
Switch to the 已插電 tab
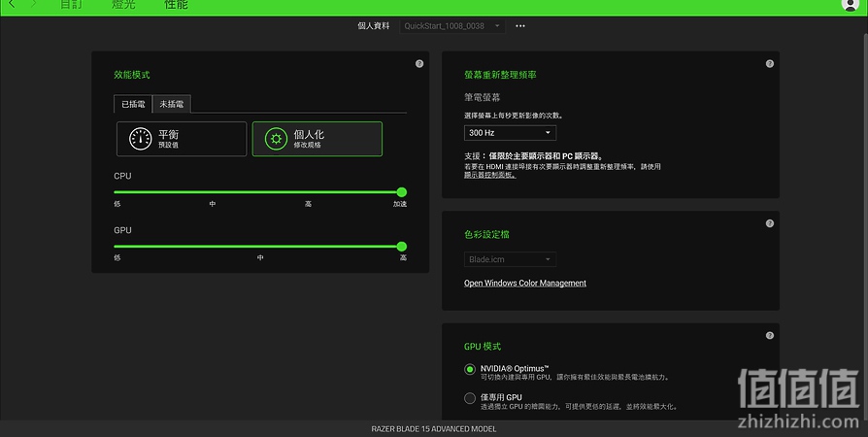point(133,104)
